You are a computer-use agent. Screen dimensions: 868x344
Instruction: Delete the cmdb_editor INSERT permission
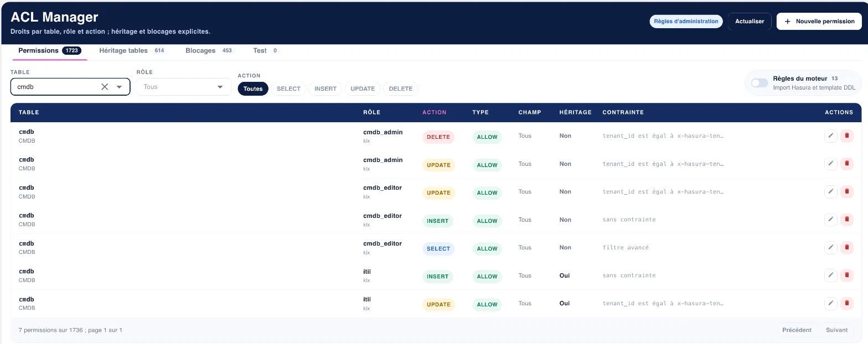[x=846, y=220]
